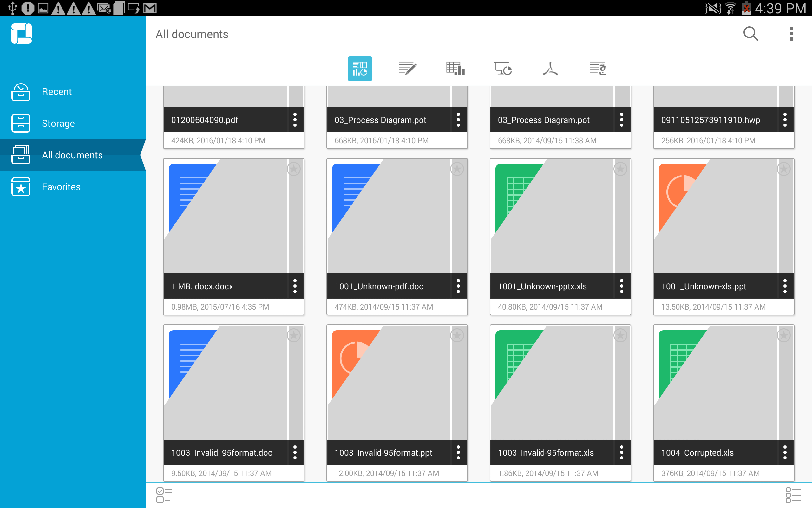
Task: Select All documents in the sidebar
Action: click(73, 155)
